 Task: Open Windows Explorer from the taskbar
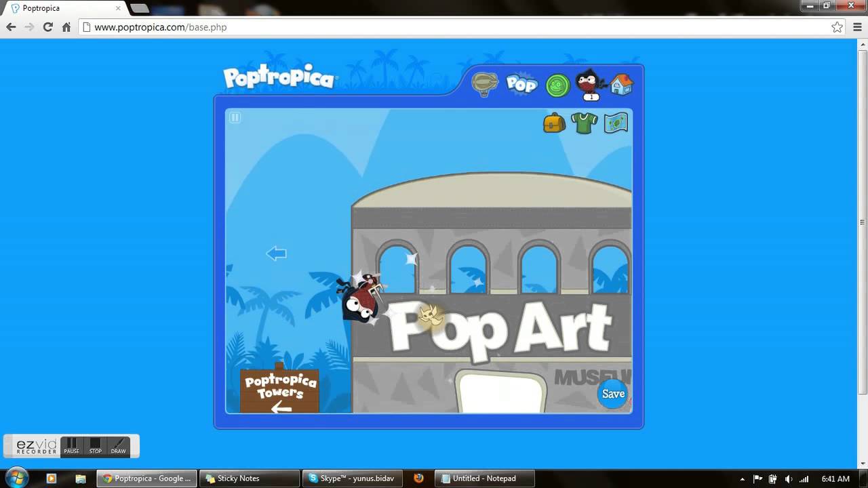(x=80, y=479)
